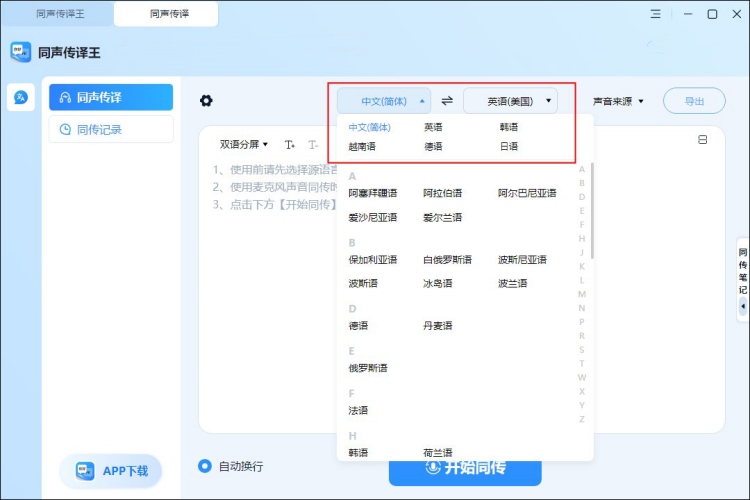Choose 保加利亚语 from language list
This screenshot has width=750, height=500.
[x=373, y=260]
